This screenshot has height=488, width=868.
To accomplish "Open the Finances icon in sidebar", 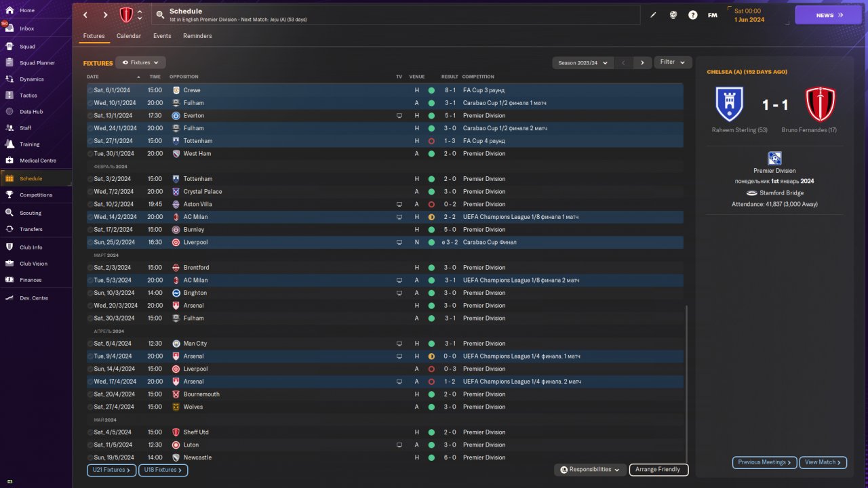I will 9,280.
